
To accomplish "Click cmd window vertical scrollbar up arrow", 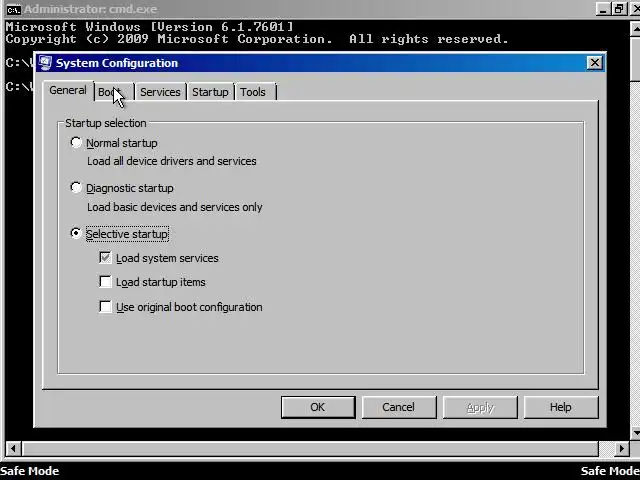I will (636, 29).
